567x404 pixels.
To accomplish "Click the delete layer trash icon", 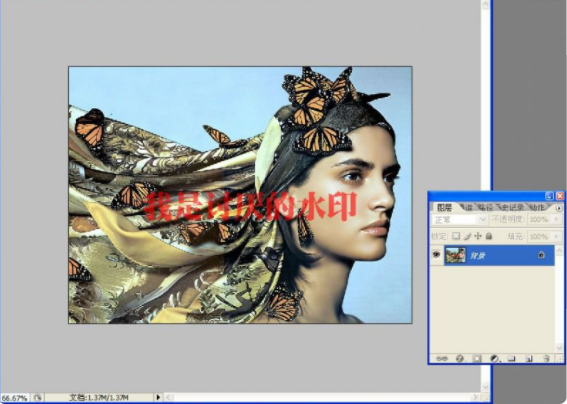I will [546, 358].
